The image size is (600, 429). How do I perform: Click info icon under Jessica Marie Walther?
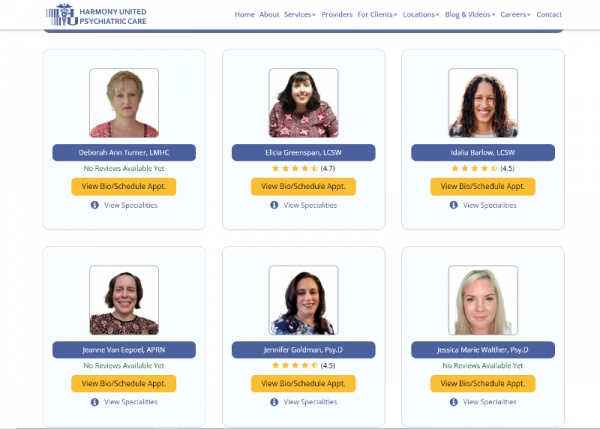453,402
